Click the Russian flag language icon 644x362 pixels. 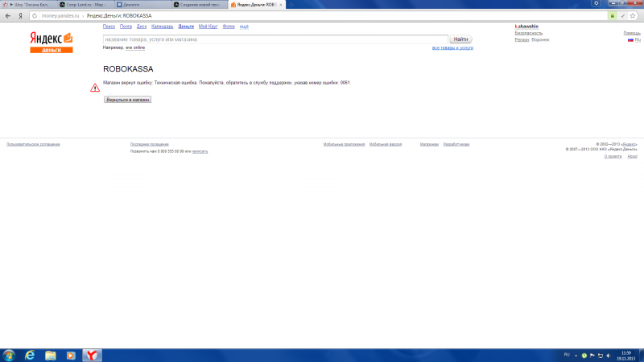[x=630, y=40]
